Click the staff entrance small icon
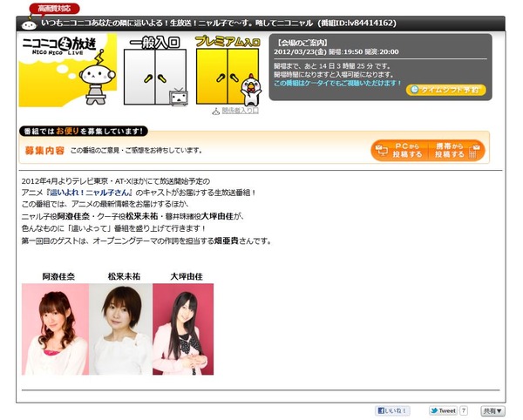The height and width of the screenshot is (420, 523). pos(216,112)
